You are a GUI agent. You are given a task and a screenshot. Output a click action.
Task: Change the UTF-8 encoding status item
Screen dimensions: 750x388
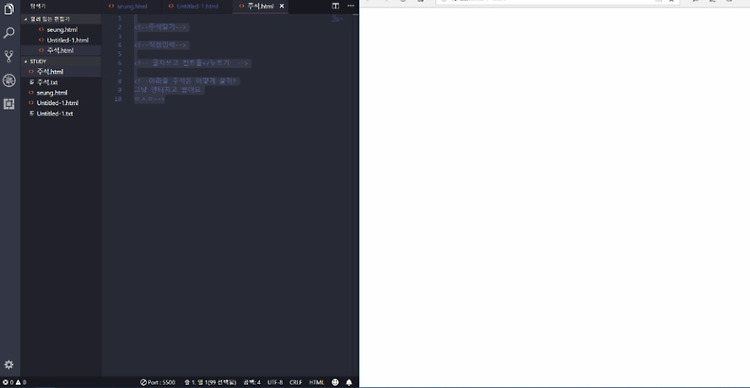click(x=275, y=383)
